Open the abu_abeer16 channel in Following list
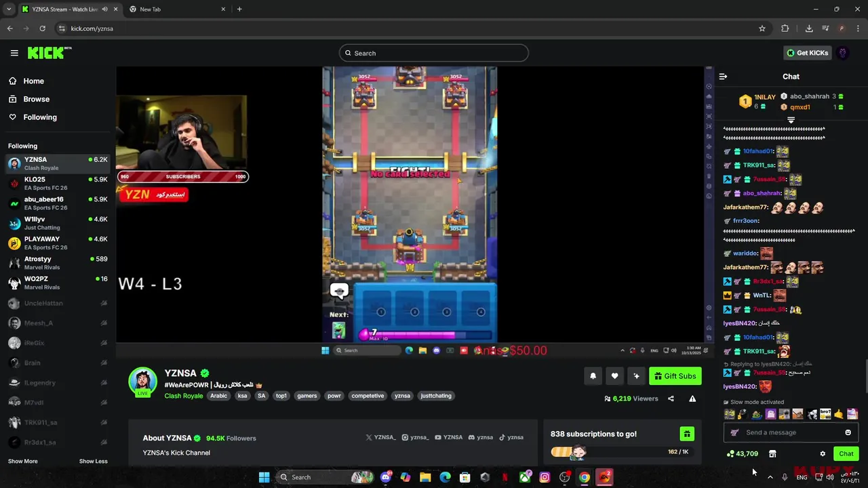This screenshot has height=488, width=868. pyautogui.click(x=58, y=203)
